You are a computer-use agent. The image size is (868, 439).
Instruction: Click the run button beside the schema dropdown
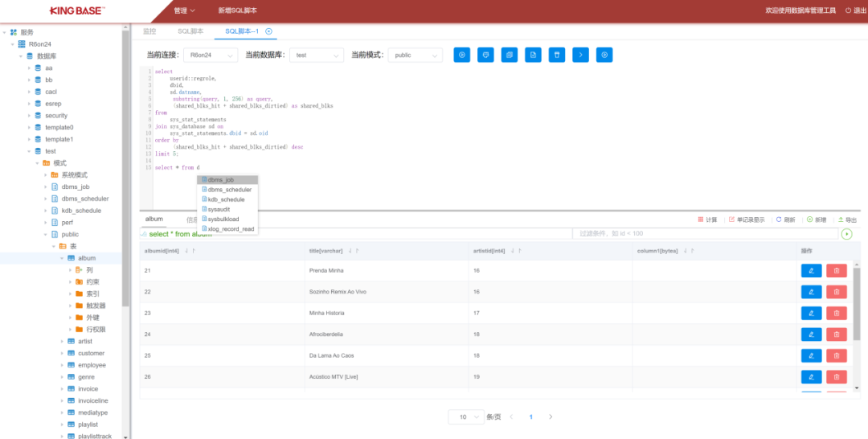click(x=461, y=55)
